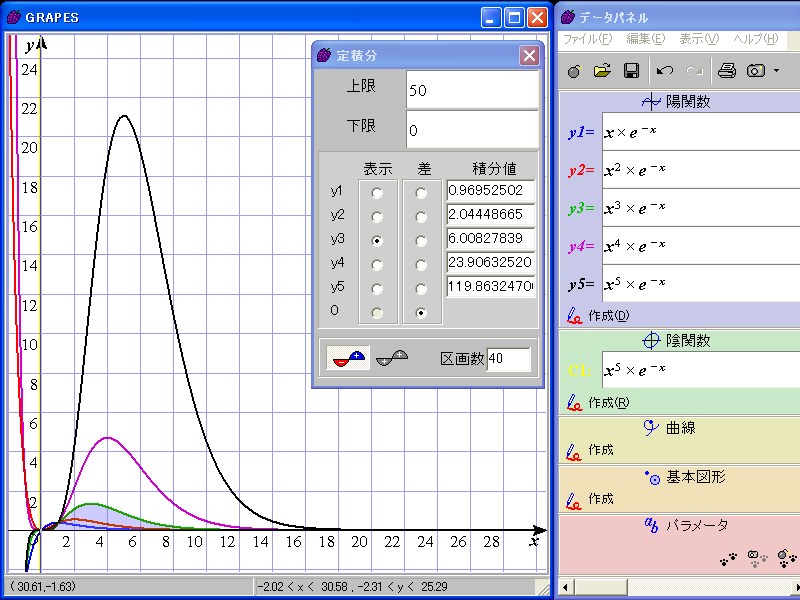Open the 表示(V) menu
The height and width of the screenshot is (600, 800).
click(698, 39)
